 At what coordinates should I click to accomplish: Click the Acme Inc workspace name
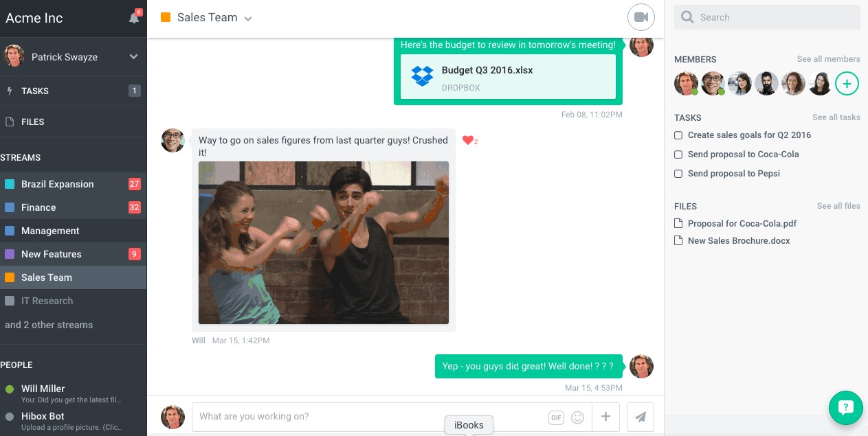pos(34,18)
